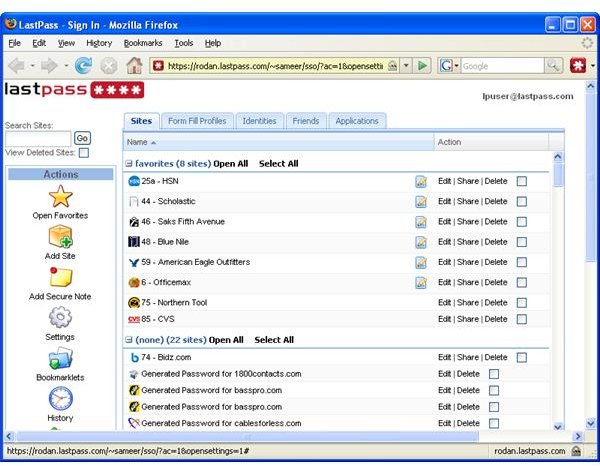Image resolution: width=600 pixels, height=466 pixels.
Task: Check the box for 6 - Officemax
Action: pyautogui.click(x=522, y=283)
